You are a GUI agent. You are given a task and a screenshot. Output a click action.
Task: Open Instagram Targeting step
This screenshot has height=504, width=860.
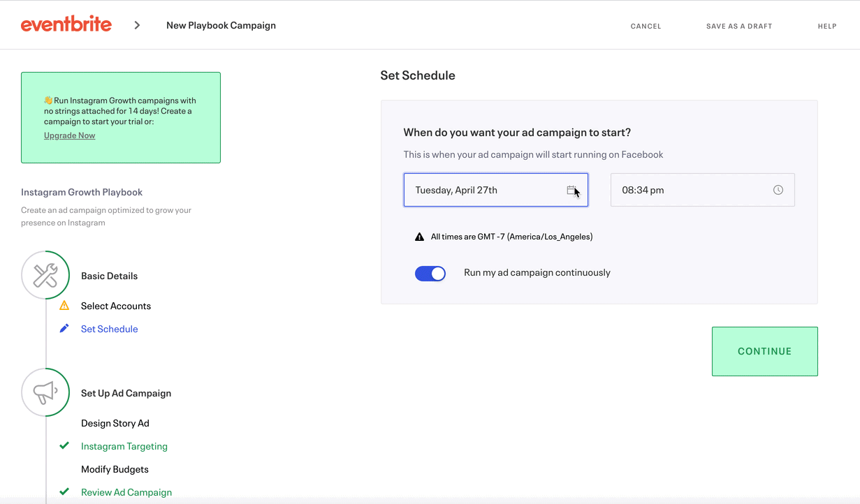point(124,446)
